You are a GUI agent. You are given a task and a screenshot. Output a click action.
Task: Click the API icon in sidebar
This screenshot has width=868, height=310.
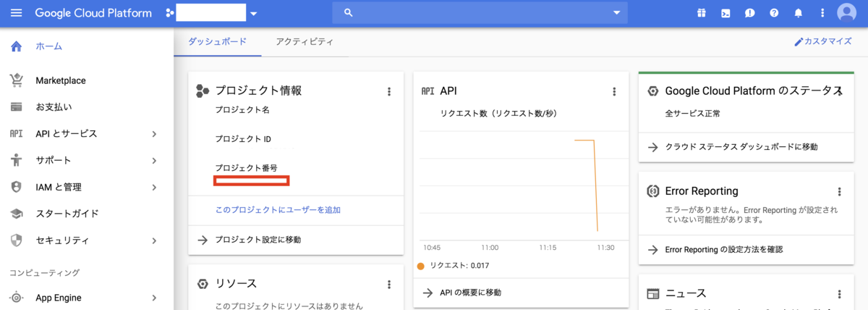(16, 134)
